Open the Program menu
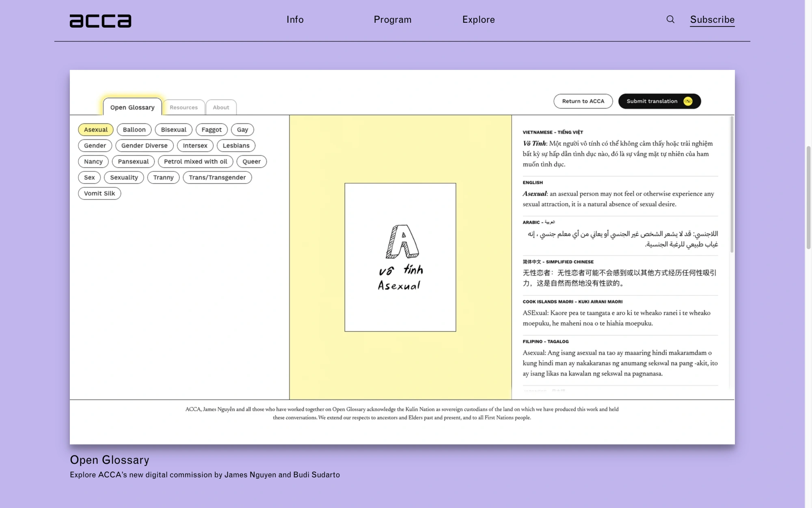 tap(392, 20)
